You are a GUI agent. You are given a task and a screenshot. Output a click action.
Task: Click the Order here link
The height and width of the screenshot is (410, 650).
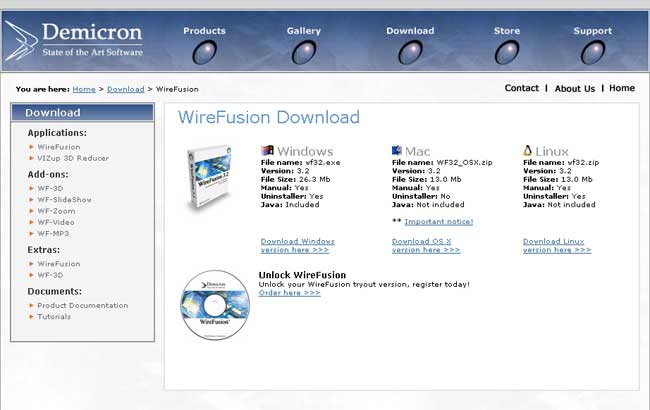tap(289, 293)
